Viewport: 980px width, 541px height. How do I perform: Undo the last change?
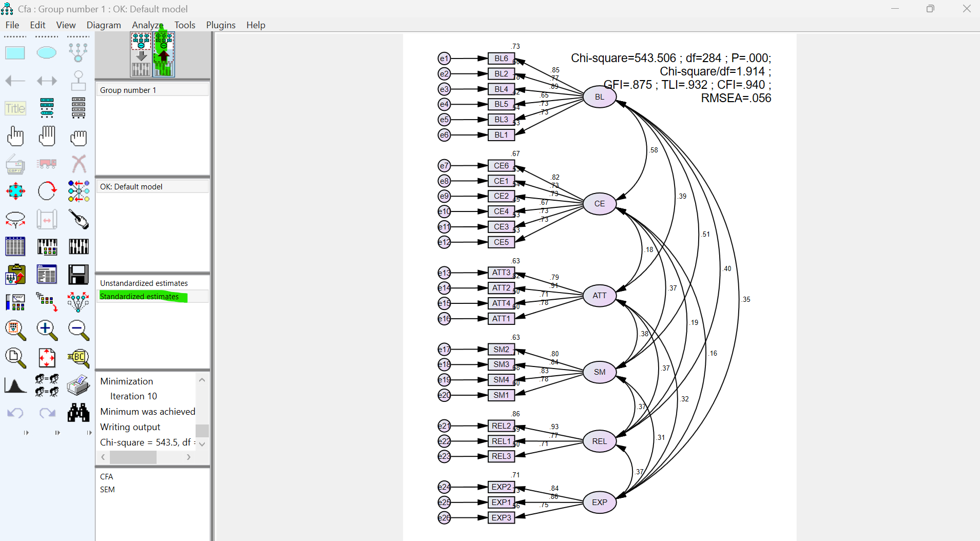15,413
